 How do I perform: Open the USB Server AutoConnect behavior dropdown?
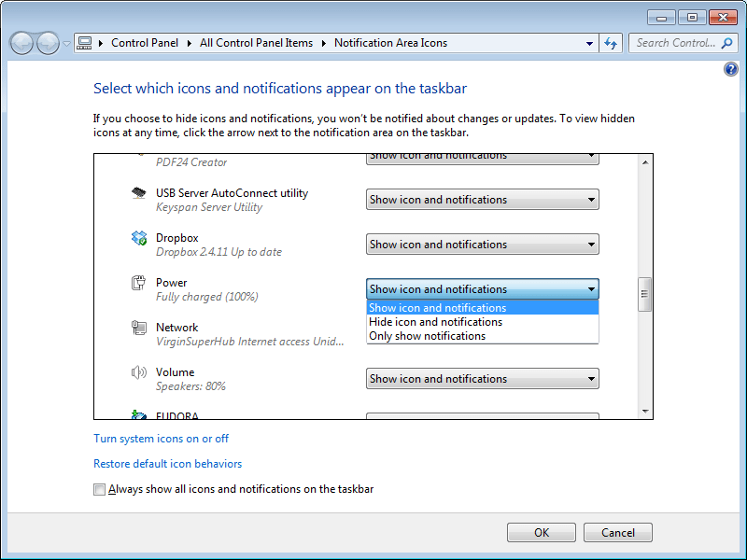482,200
